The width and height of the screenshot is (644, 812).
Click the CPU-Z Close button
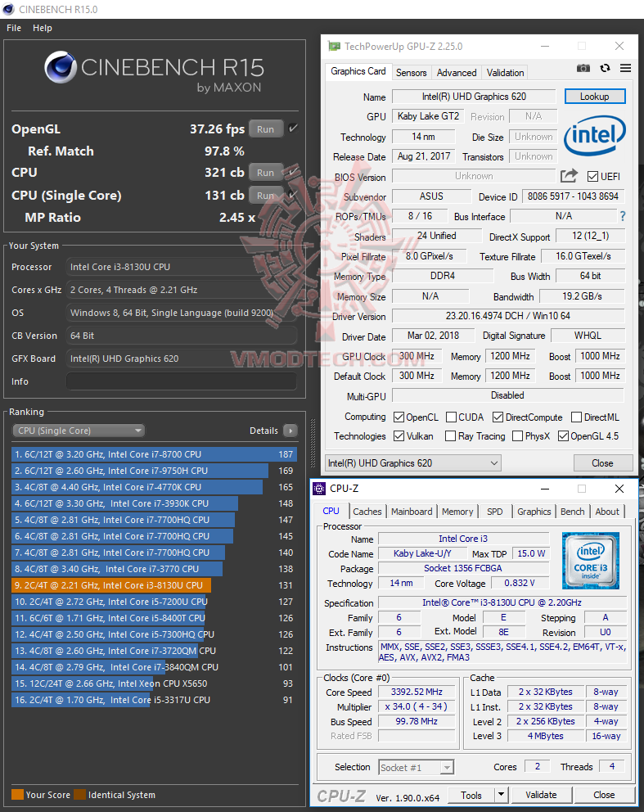[x=604, y=794]
